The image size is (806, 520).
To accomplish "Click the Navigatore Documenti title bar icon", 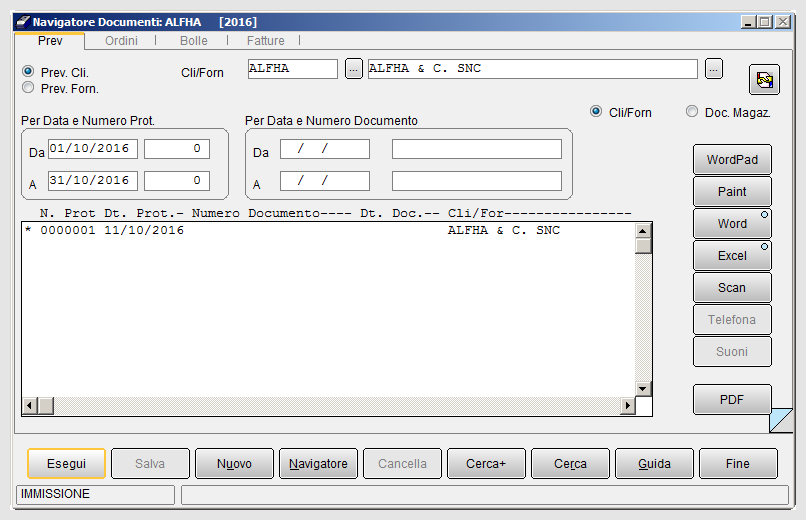I will point(23,22).
